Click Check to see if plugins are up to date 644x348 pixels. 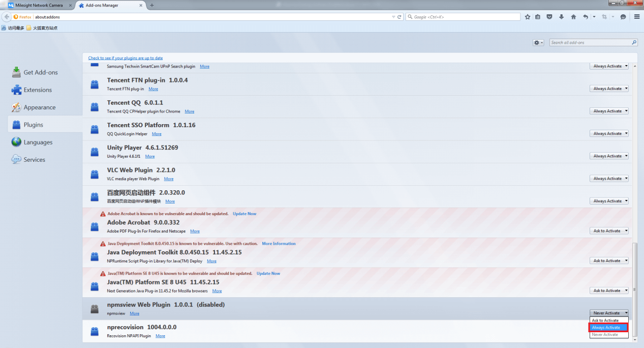click(126, 58)
